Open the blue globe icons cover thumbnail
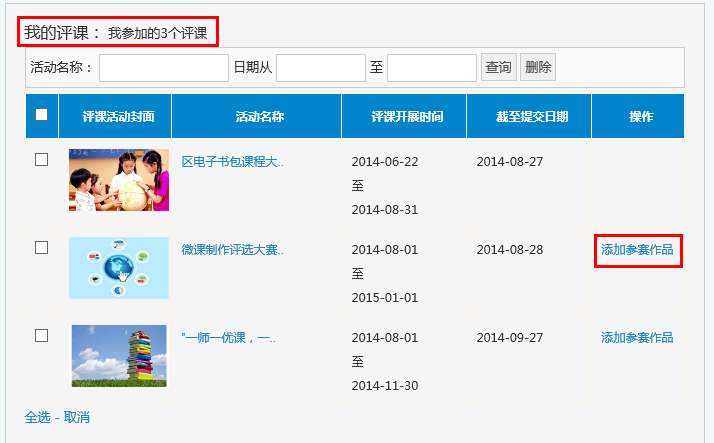This screenshot has height=443, width=714. (x=119, y=268)
